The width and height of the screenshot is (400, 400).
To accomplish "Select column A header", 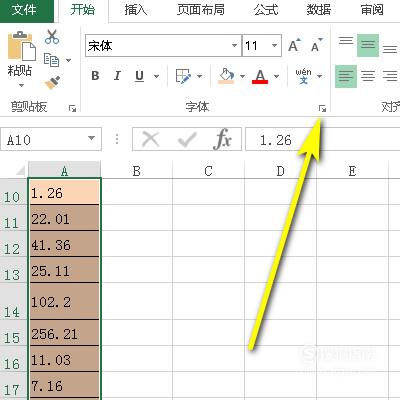I will [x=64, y=171].
